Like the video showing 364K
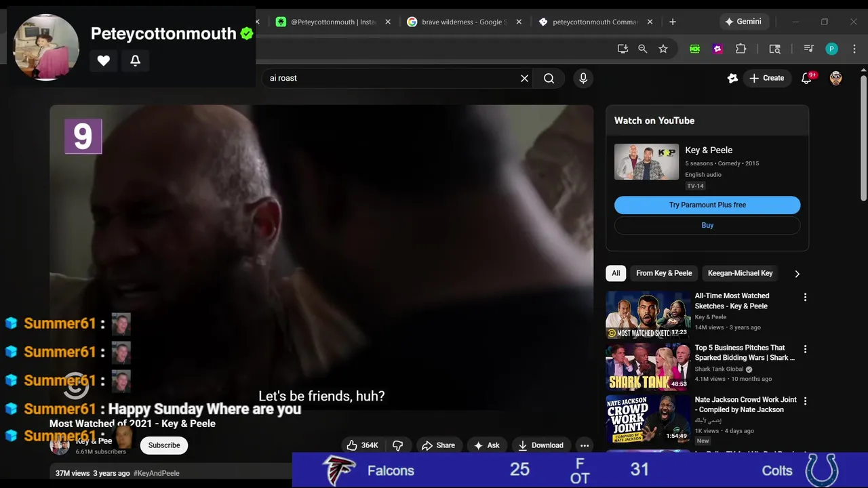 pyautogui.click(x=362, y=445)
